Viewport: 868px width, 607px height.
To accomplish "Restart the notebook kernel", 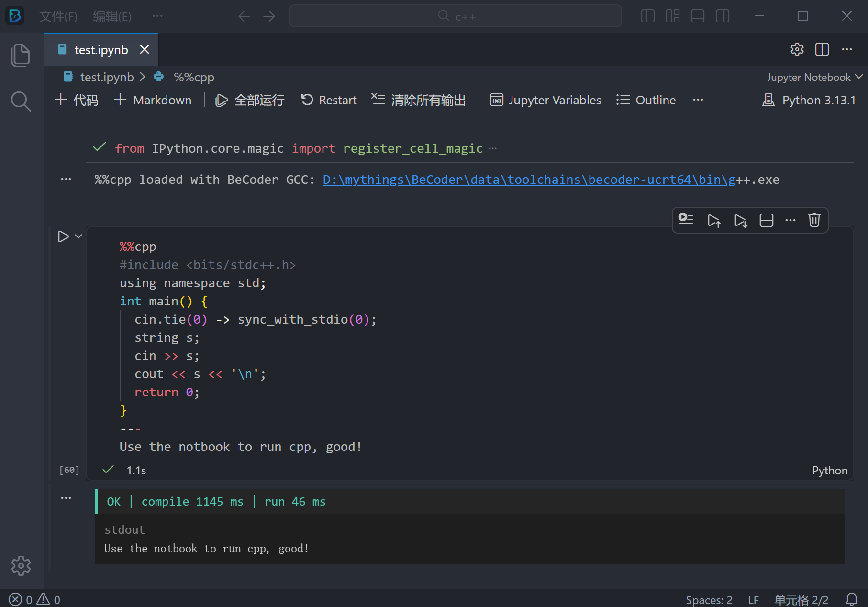I will point(329,100).
